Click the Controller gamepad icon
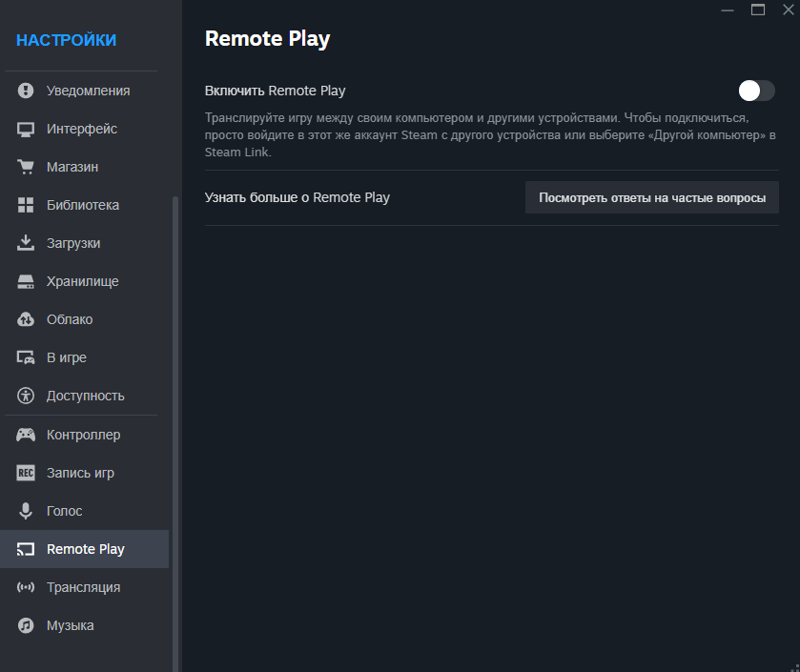Screen dimensions: 800x672 [x=27, y=435]
